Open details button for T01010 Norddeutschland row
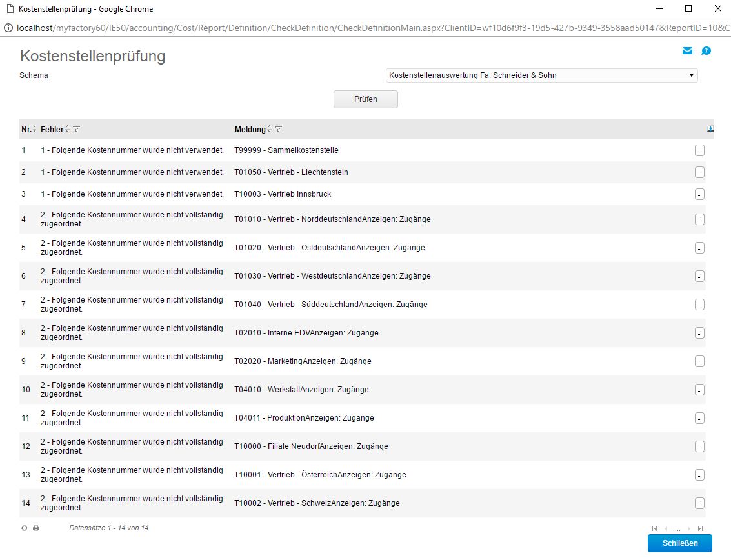Screen dimensions: 731x560 [699, 219]
